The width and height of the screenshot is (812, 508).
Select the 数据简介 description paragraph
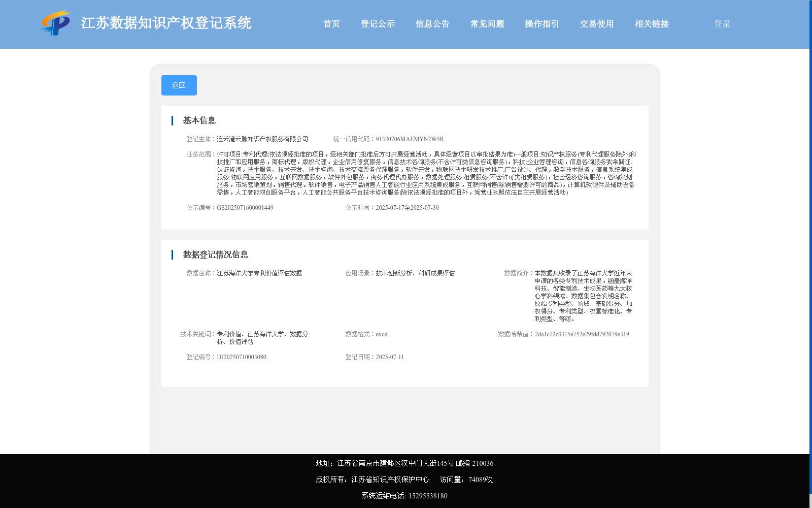(x=583, y=296)
